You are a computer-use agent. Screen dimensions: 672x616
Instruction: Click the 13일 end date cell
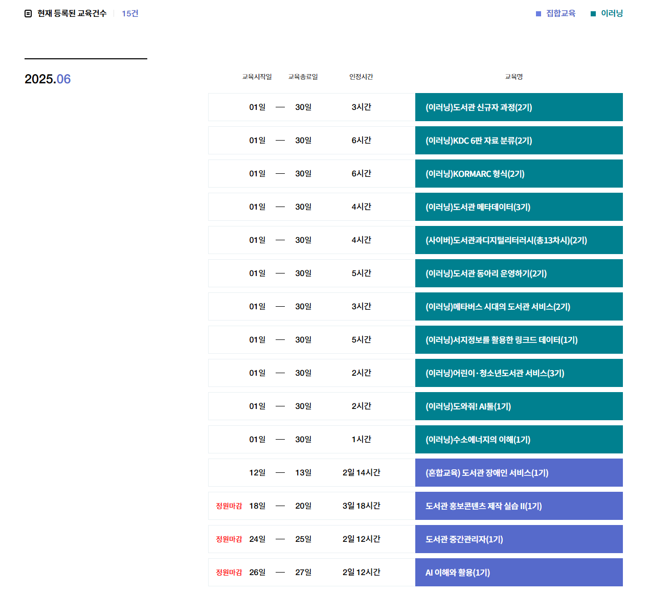[x=303, y=473]
